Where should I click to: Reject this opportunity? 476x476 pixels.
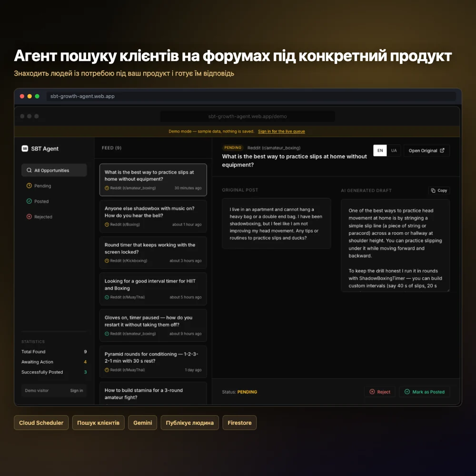[x=380, y=392]
